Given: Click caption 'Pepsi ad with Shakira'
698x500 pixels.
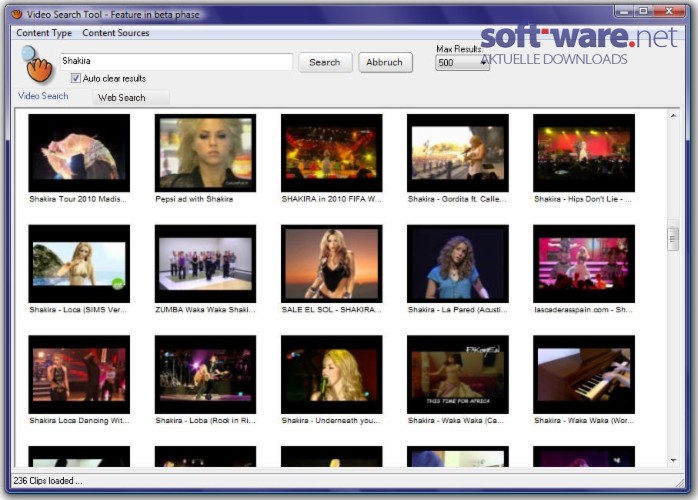Looking at the screenshot, I should click(x=194, y=199).
